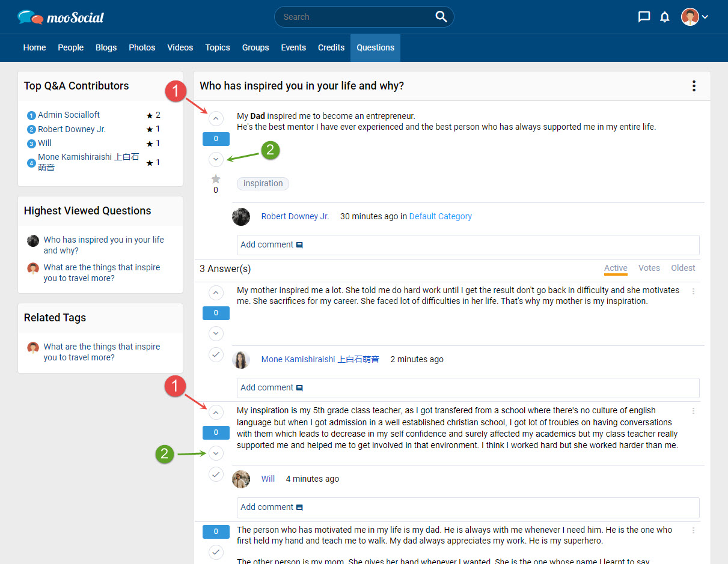Click the mooSocial logo
This screenshot has width=728, height=564.
(x=61, y=17)
